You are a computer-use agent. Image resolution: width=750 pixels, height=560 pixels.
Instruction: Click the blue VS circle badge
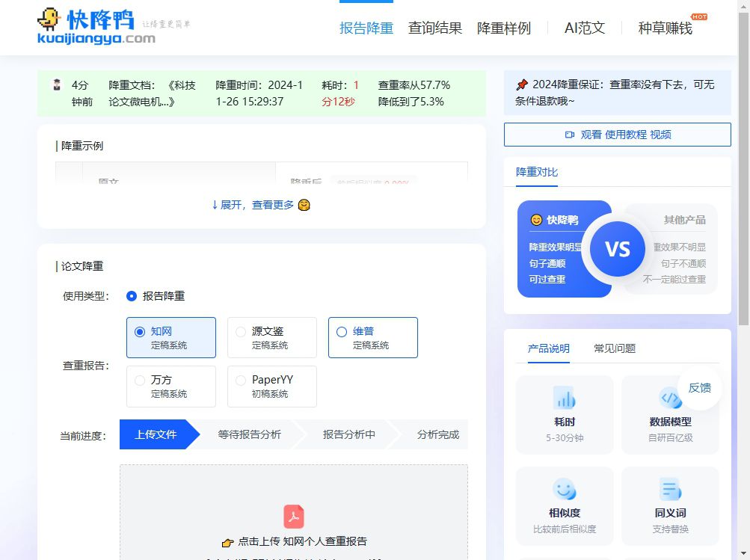(x=617, y=249)
